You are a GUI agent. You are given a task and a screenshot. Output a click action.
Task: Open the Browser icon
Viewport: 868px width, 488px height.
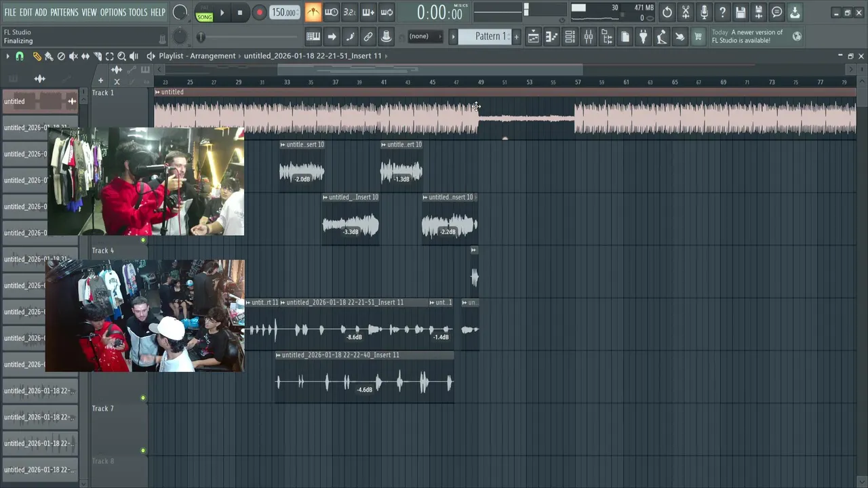(x=607, y=37)
